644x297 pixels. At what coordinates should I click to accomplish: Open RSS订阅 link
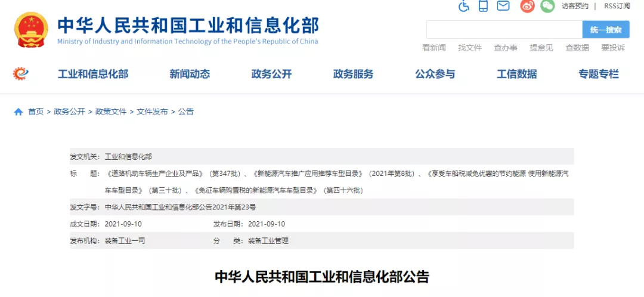(617, 6)
